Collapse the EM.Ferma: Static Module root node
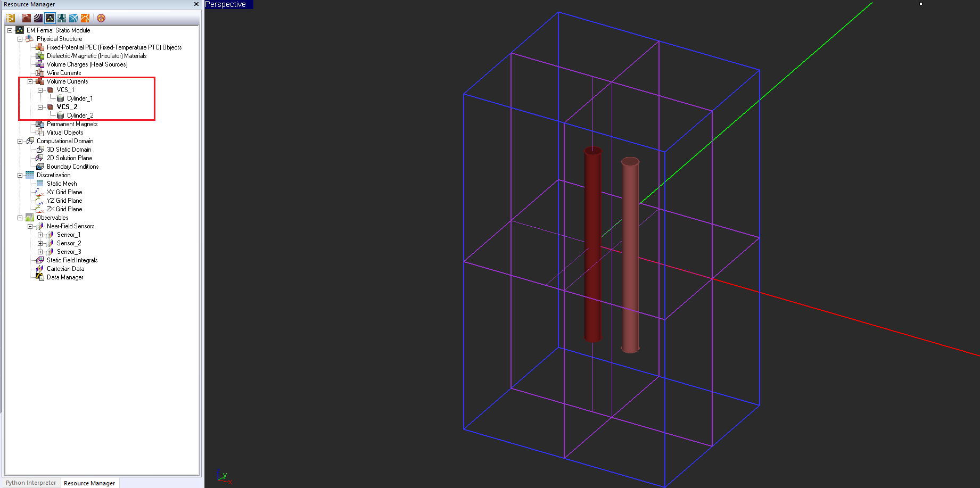The width and height of the screenshot is (980, 488). [x=10, y=30]
